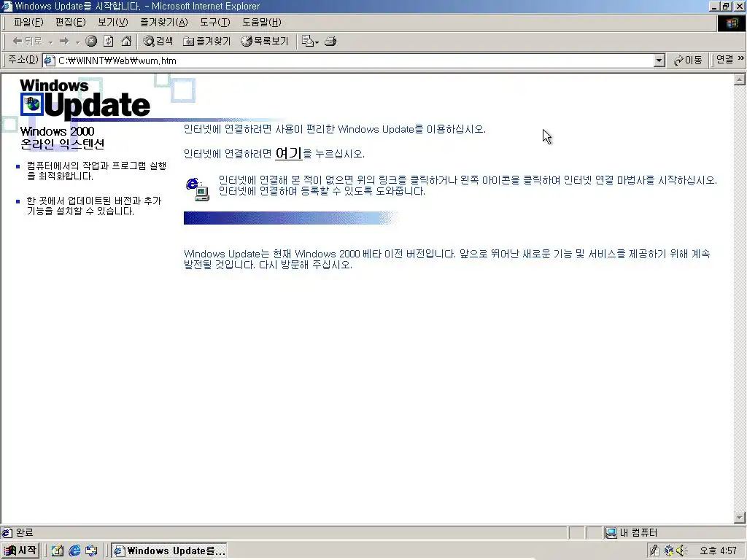The image size is (747, 560).
Task: Click the 완료 status bar text
Action: (x=25, y=533)
